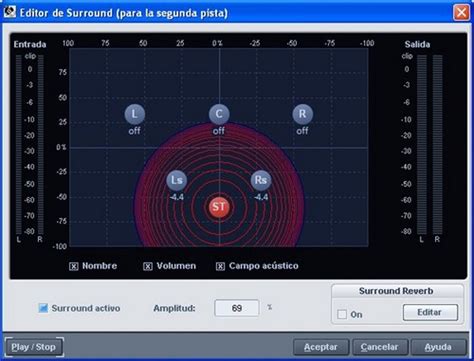Toggle the Campo acústico checkbox
The image size is (474, 361).
click(220, 266)
